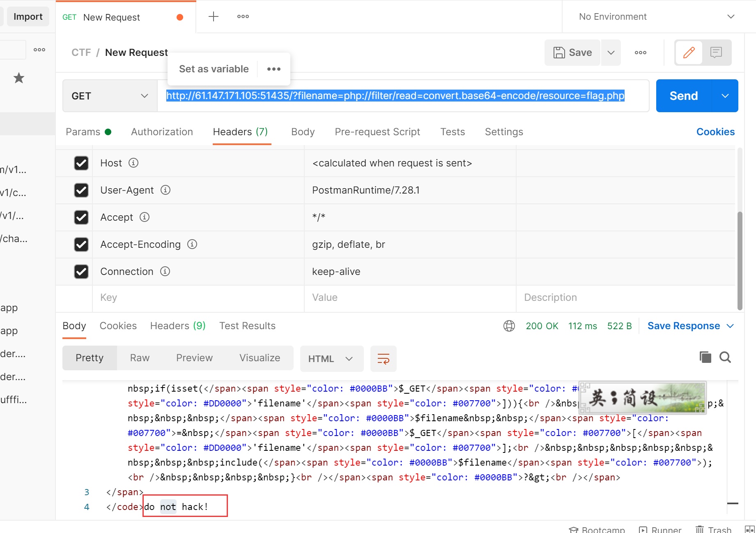Open a new request tab with plus icon
Viewport: 756px width, 533px height.
tap(213, 17)
